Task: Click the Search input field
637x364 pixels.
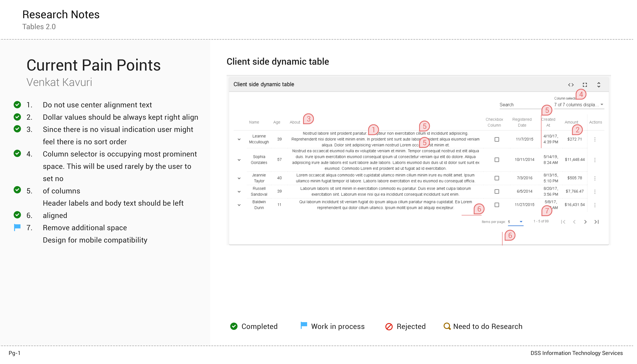Action: 520,105
